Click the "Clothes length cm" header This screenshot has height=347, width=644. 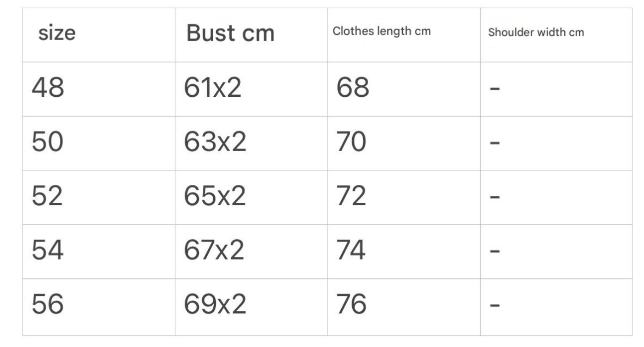[381, 31]
